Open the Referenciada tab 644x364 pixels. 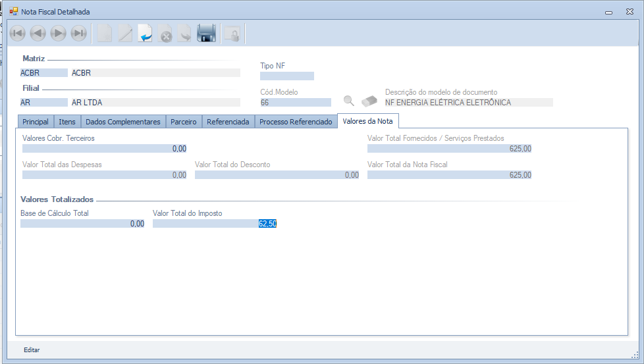228,122
